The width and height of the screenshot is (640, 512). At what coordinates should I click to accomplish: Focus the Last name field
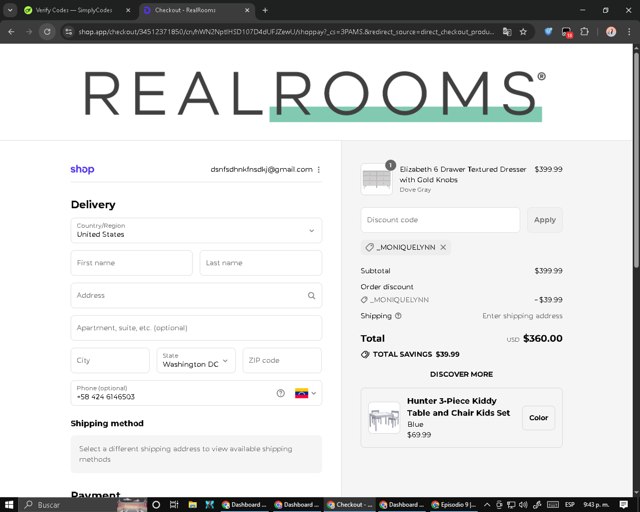coord(261,263)
